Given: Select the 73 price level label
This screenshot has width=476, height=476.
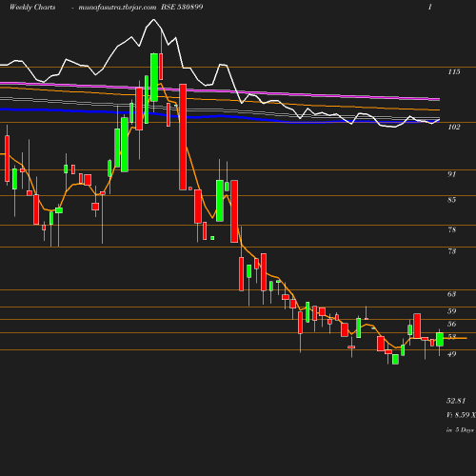Looking at the screenshot, I should tap(452, 251).
